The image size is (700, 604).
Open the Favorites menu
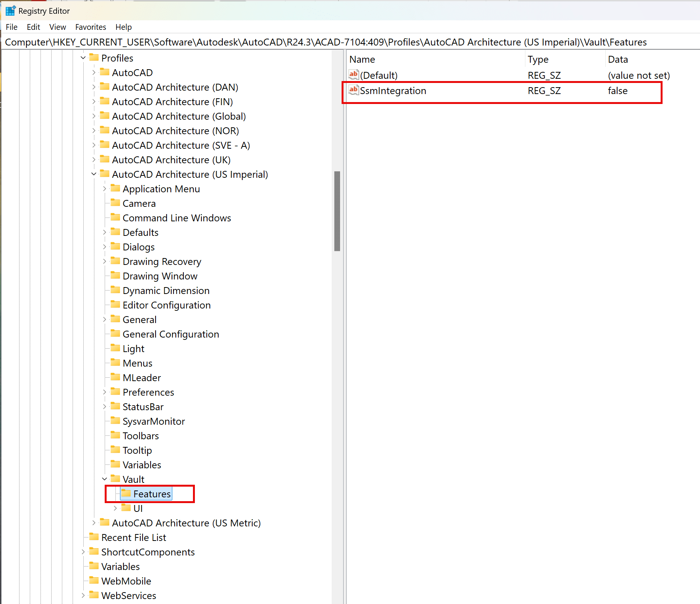click(x=91, y=27)
